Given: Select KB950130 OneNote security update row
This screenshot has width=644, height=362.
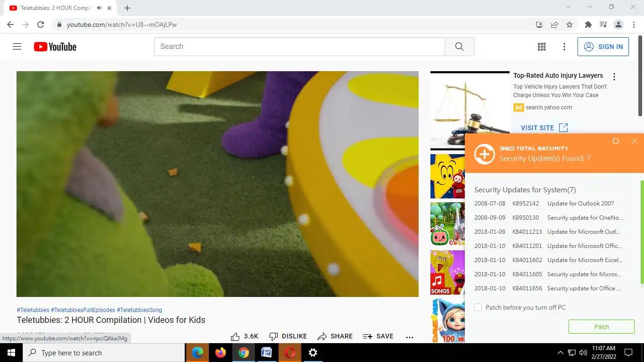Looking at the screenshot, I should click(549, 218).
